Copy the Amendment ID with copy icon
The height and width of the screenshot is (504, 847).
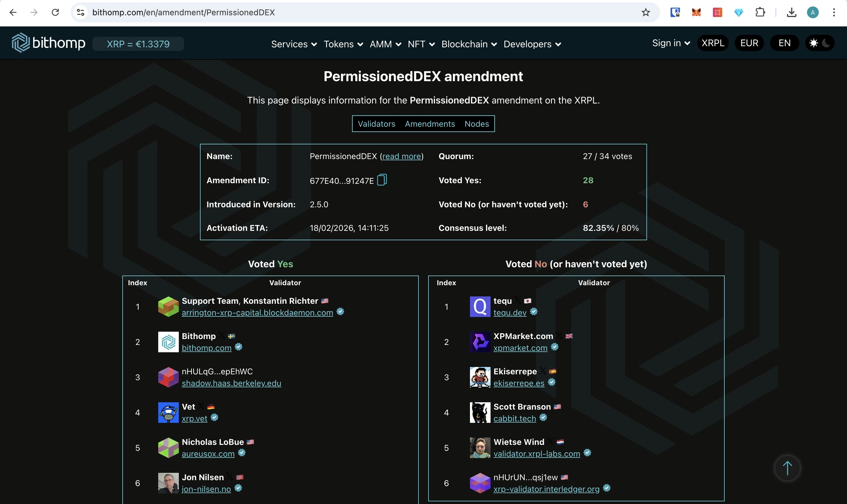point(382,180)
